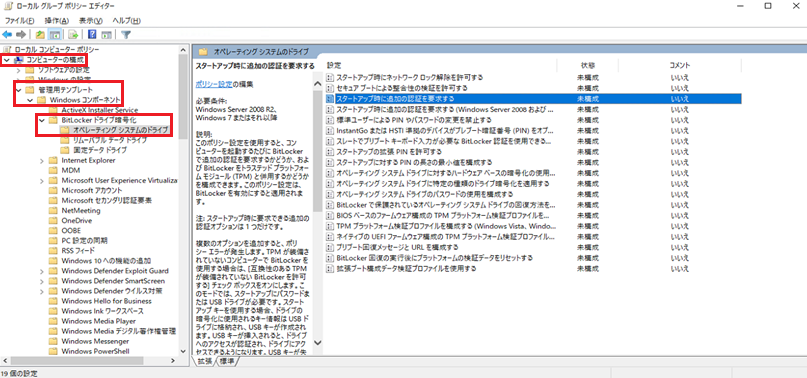
Task: Open Help via blue question-mark icon
Action: pyautogui.click(x=92, y=35)
